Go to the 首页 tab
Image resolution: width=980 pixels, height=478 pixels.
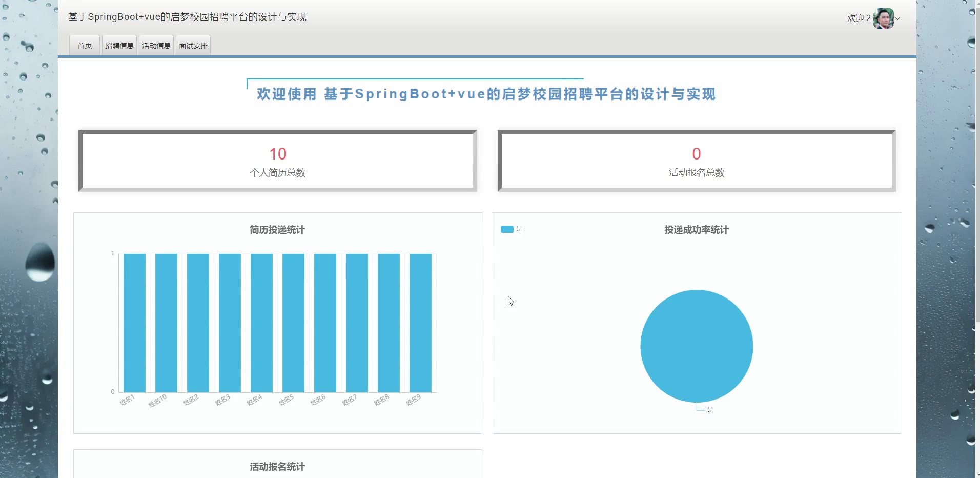coord(85,46)
